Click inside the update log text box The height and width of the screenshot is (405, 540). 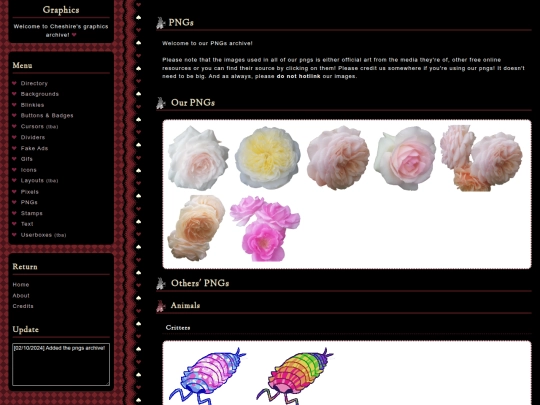pyautogui.click(x=61, y=364)
